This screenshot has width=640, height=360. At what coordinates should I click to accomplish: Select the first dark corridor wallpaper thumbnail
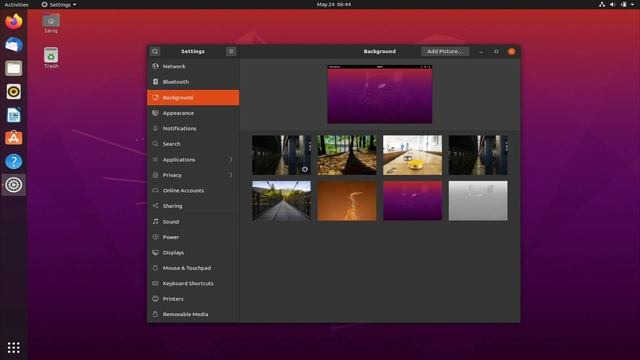click(x=282, y=155)
